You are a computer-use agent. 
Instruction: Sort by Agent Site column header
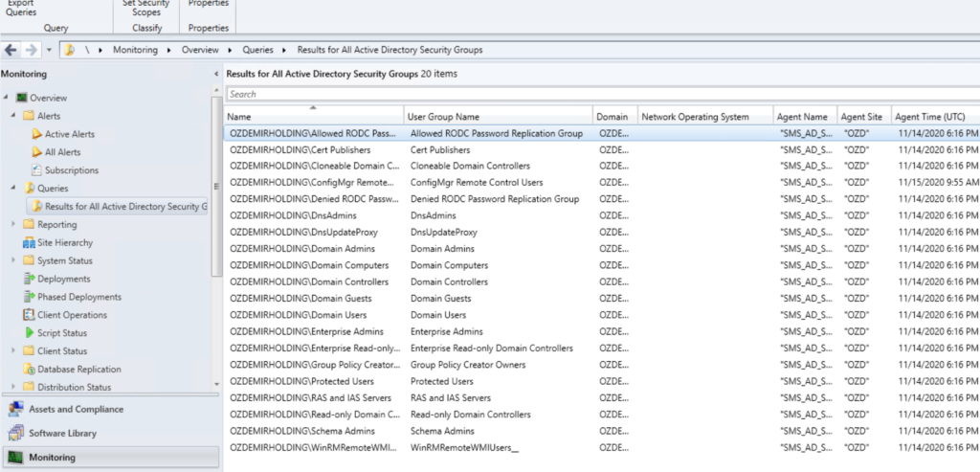point(864,117)
